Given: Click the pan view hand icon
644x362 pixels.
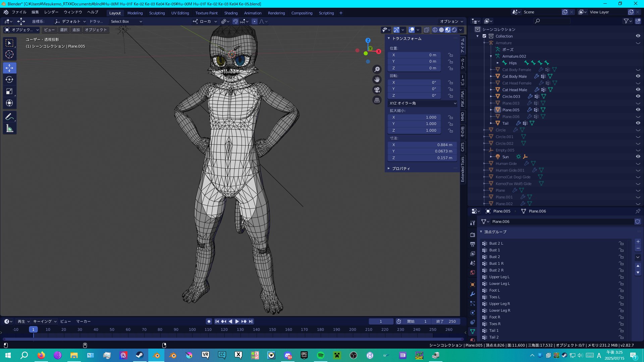Looking at the screenshot, I should [x=377, y=79].
